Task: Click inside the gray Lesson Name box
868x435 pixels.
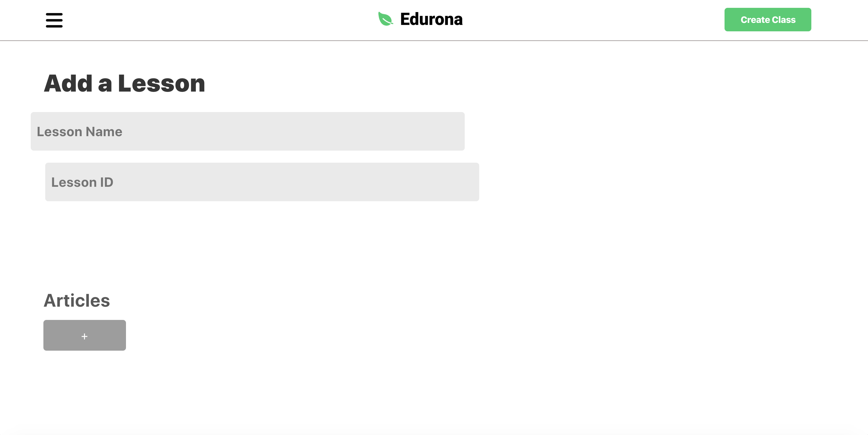Action: [x=248, y=131]
